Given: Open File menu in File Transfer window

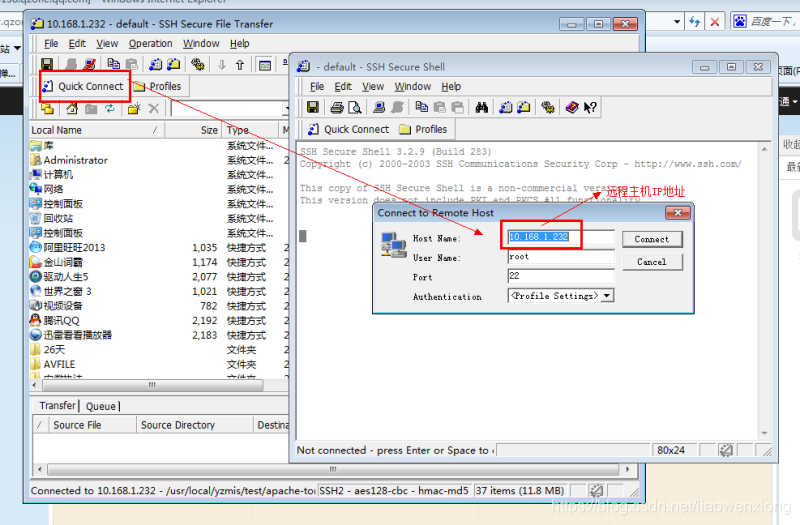Looking at the screenshot, I should 51,43.
